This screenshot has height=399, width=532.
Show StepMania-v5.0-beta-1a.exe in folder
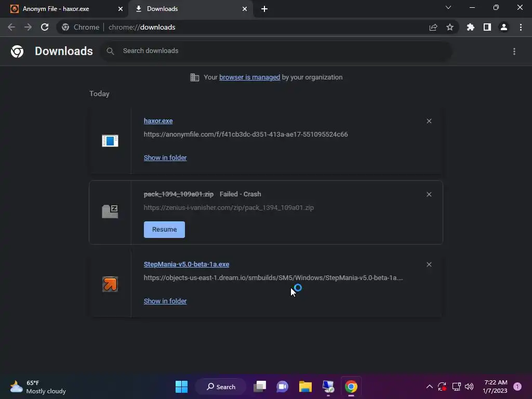[165, 301]
